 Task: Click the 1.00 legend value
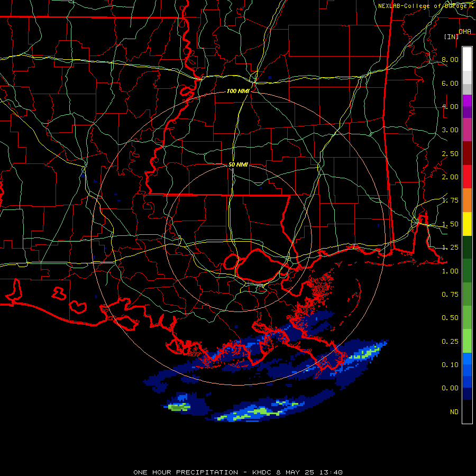[450, 271]
